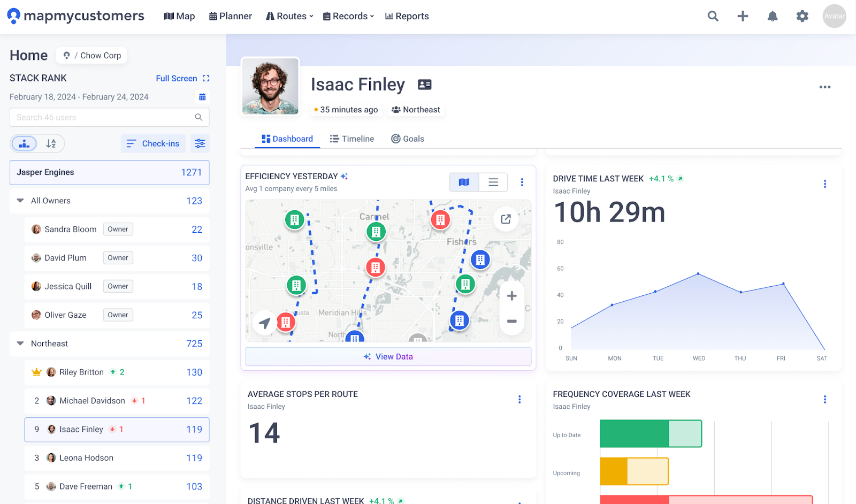Switch stack rank to leaderboard view
Image resolution: width=856 pixels, height=504 pixels.
(x=24, y=143)
